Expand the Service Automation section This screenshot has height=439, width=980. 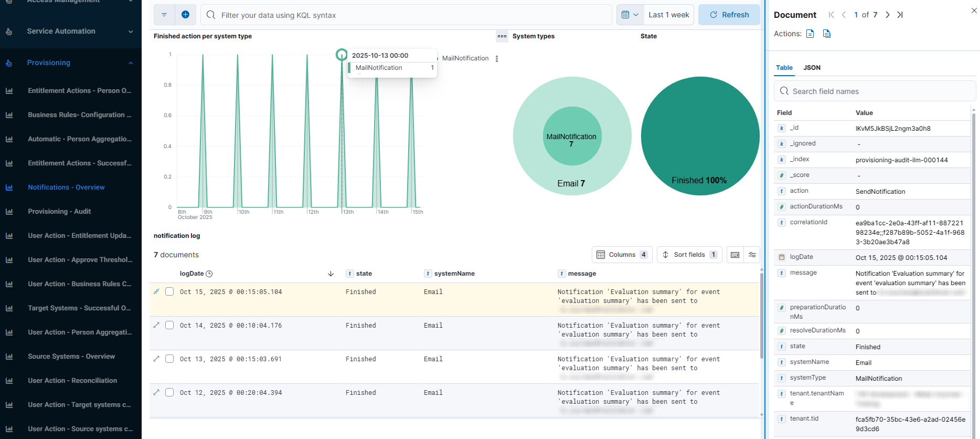pyautogui.click(x=130, y=32)
